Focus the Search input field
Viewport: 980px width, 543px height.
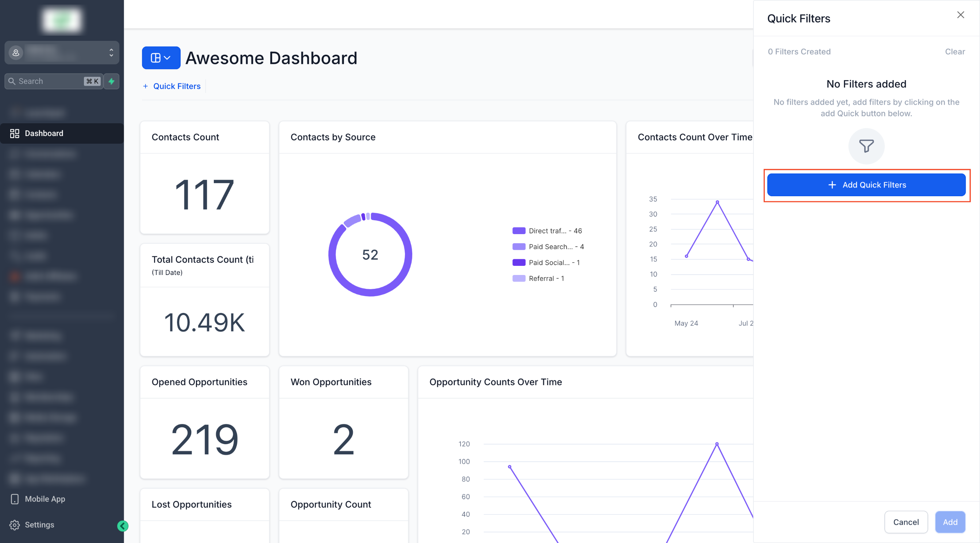click(50, 81)
